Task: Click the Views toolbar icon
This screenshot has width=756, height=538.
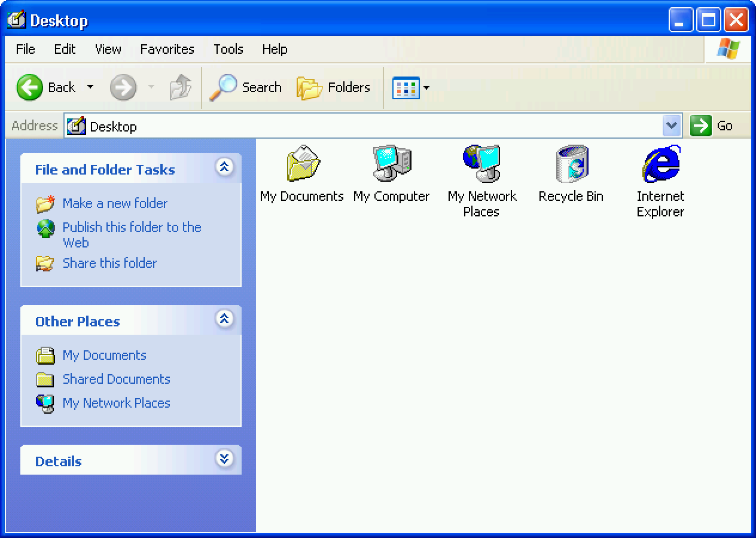Action: tap(406, 88)
